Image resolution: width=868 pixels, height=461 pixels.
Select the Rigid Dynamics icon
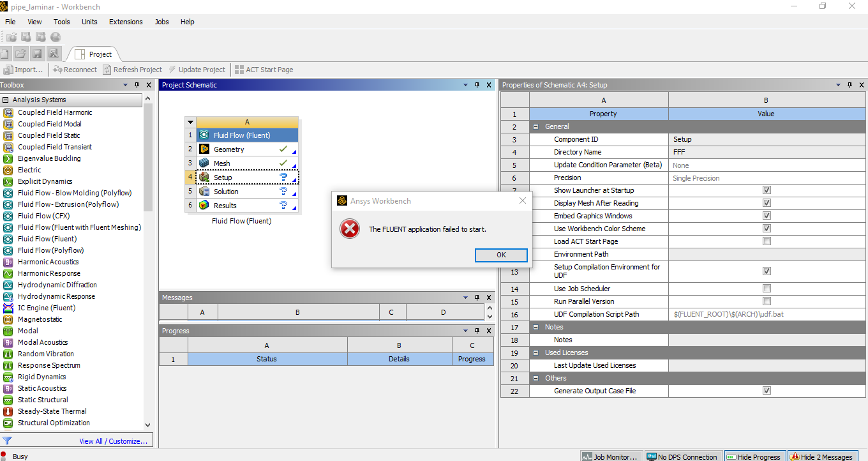pos(8,377)
